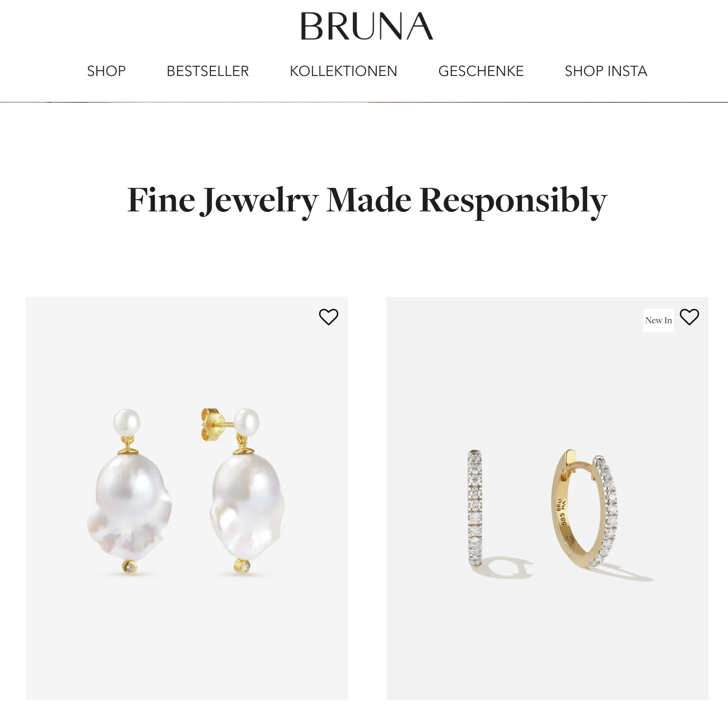Click the Fine Jewelry Made Responsibly heading
This screenshot has width=728, height=715.
[367, 201]
